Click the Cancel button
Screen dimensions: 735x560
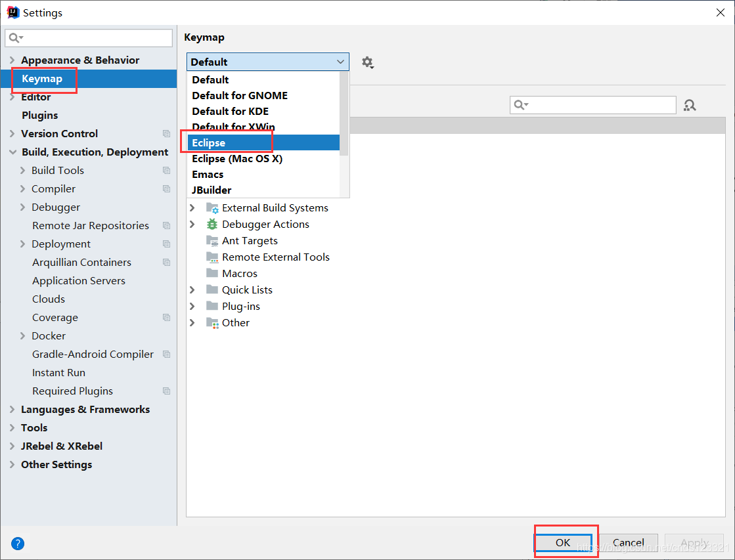[629, 543]
